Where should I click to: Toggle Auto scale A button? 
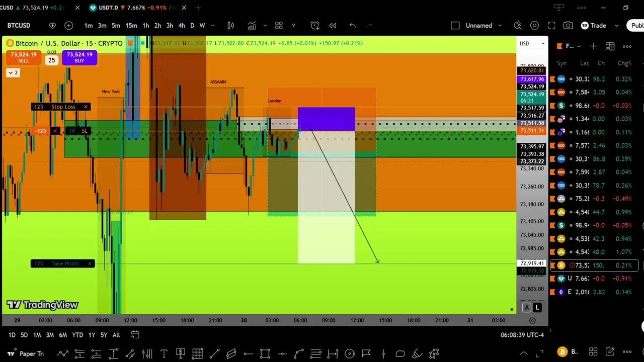[527, 307]
